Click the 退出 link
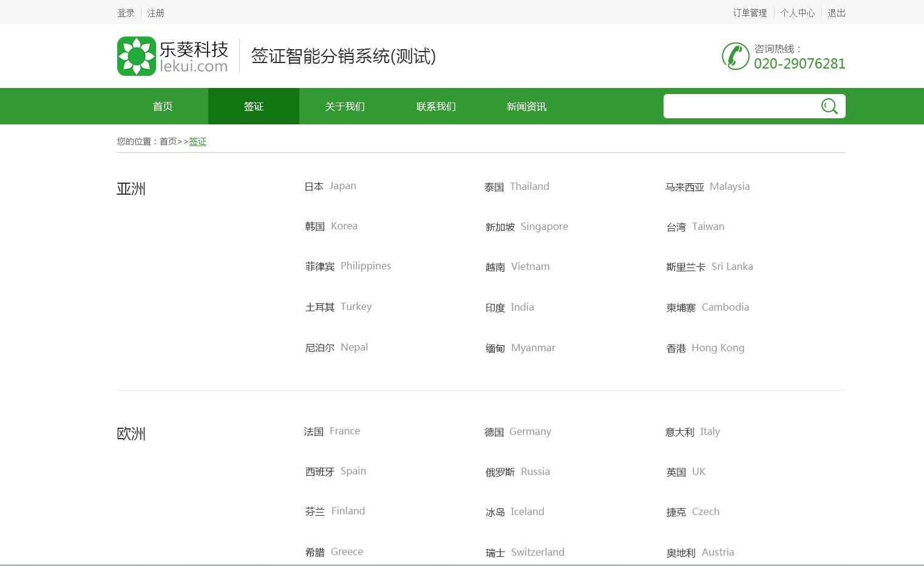 pyautogui.click(x=836, y=12)
